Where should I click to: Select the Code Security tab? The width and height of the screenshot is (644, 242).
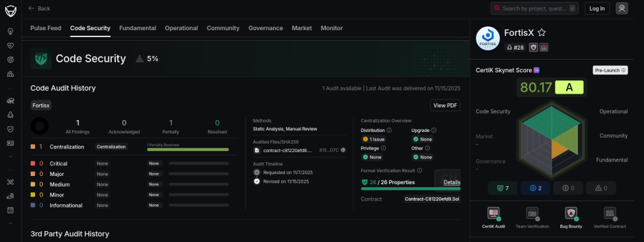coord(91,28)
